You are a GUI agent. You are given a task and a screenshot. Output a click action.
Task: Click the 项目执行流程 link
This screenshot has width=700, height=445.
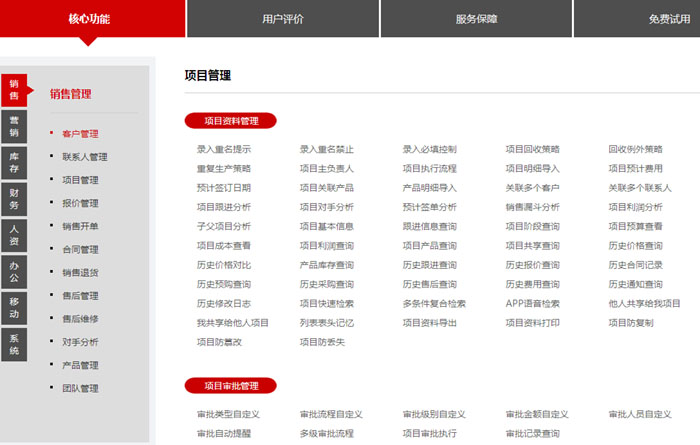[x=430, y=169]
